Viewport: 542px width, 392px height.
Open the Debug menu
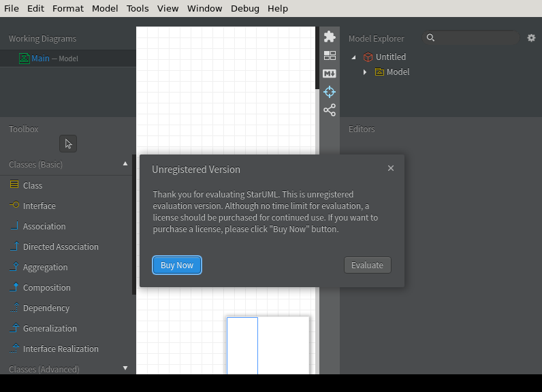click(x=244, y=8)
